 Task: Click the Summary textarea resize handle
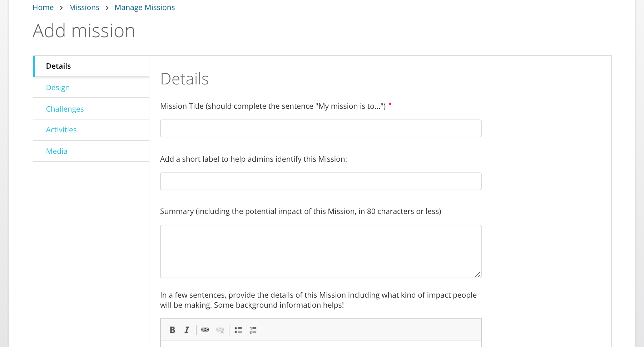pos(478,274)
